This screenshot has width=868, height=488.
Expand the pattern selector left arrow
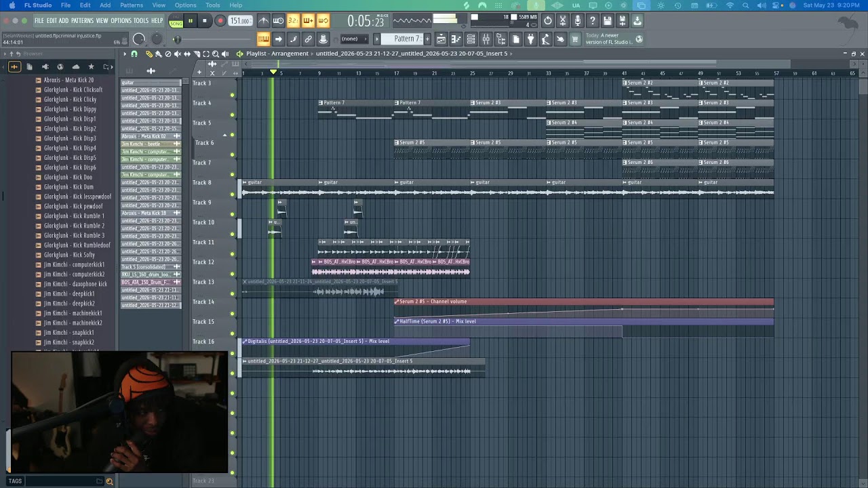pyautogui.click(x=376, y=39)
